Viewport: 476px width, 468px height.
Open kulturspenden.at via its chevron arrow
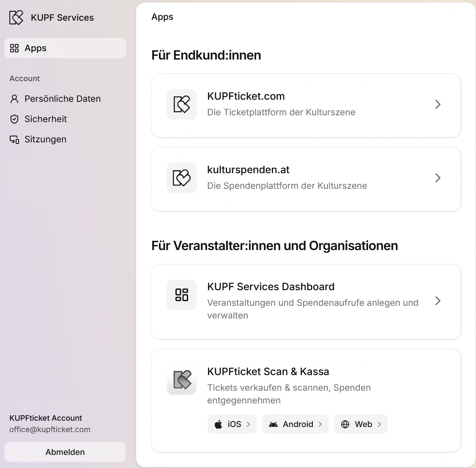(x=438, y=178)
